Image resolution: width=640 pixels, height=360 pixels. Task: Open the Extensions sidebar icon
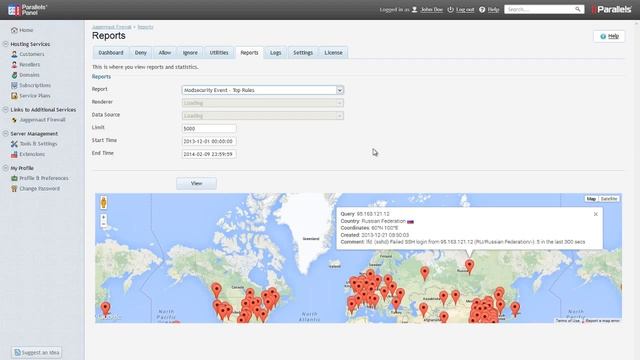(14, 154)
